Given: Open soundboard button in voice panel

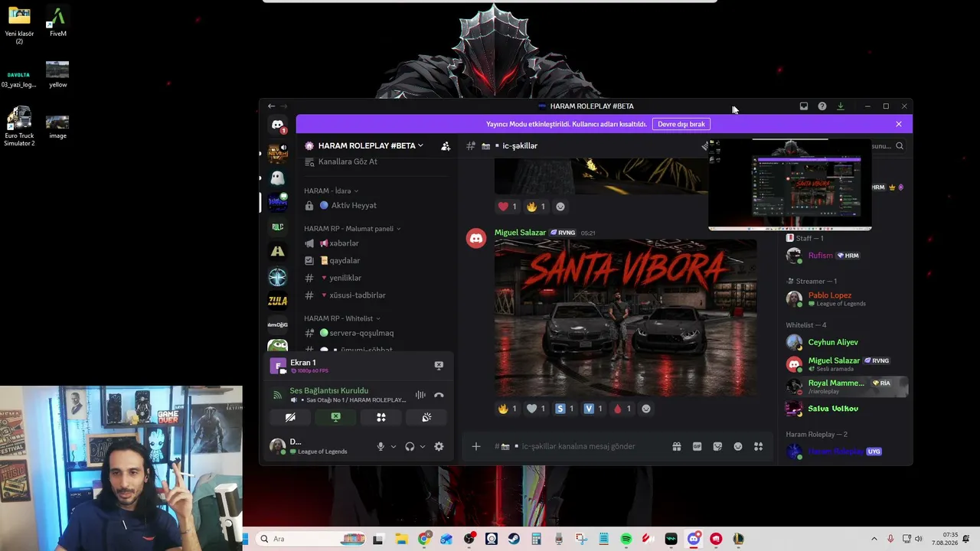Looking at the screenshot, I should 426,417.
